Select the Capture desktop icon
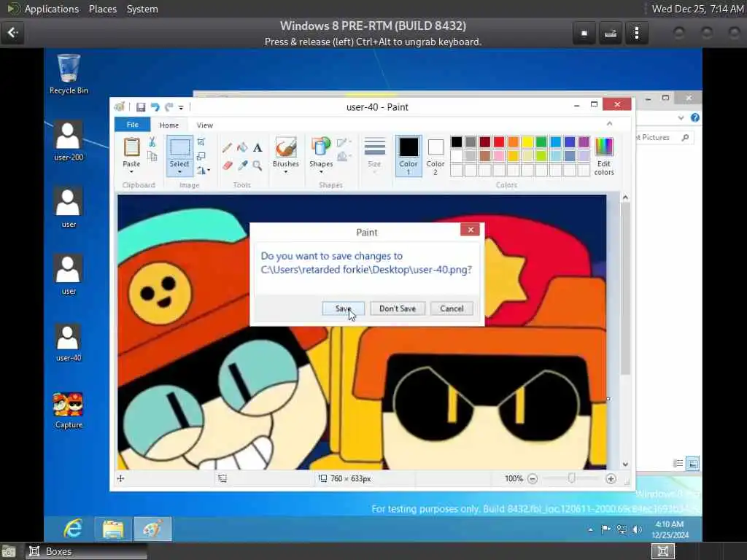Viewport: 747px width, 560px height. coord(69,410)
